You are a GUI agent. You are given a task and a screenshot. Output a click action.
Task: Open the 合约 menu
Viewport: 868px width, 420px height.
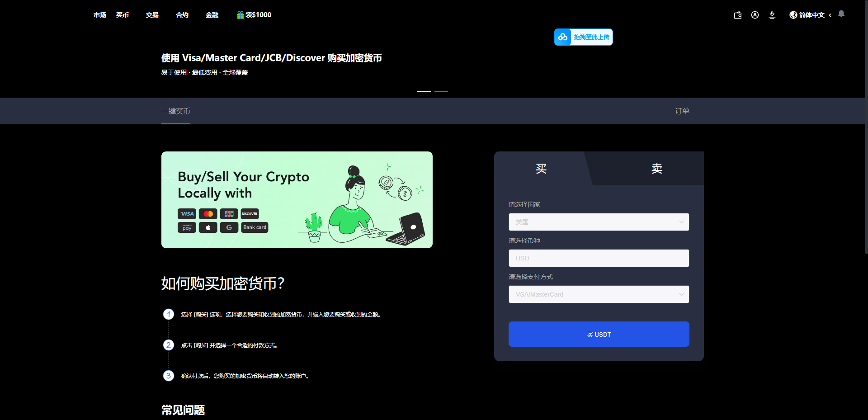click(182, 15)
